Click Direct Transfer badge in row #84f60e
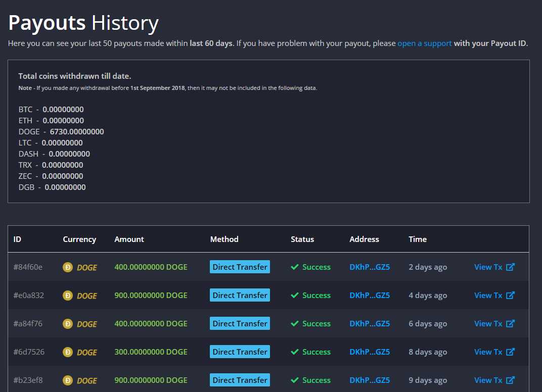Screen dimensions: 542x392 pyautogui.click(x=240, y=267)
